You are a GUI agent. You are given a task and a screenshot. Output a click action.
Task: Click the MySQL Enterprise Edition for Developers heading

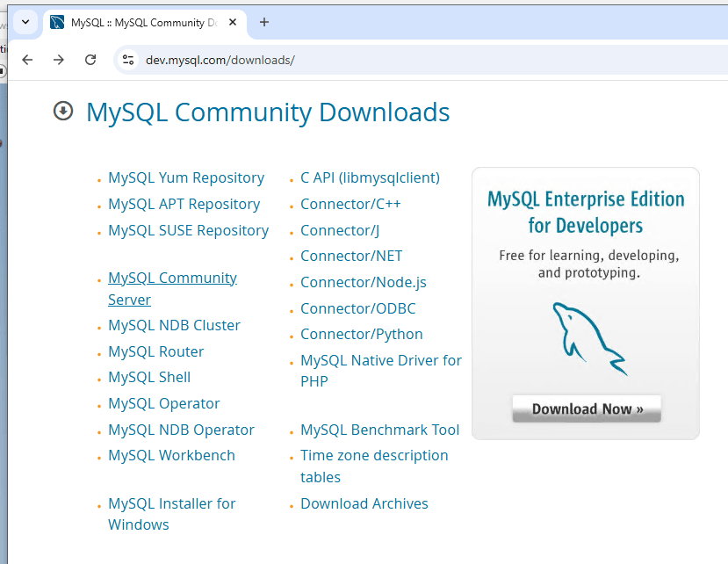[x=586, y=212]
